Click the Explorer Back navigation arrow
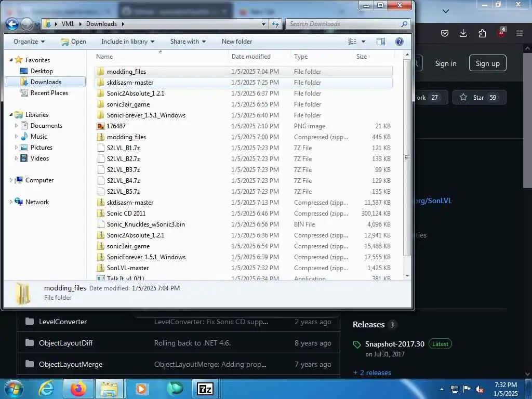This screenshot has height=399, width=532. 12,24
